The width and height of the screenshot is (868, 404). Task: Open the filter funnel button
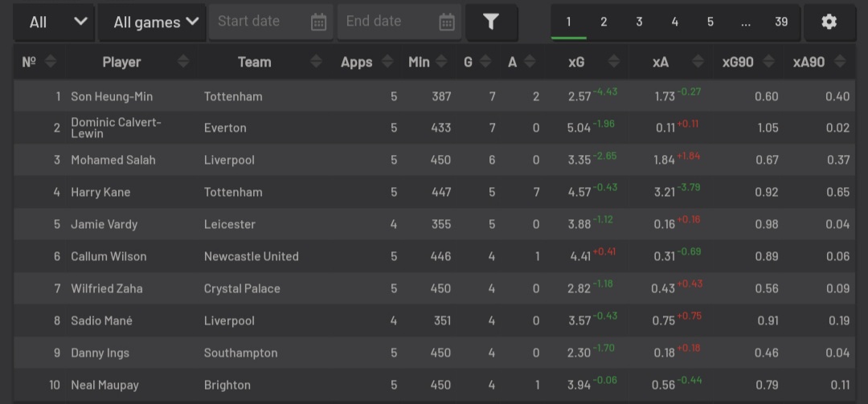pyautogui.click(x=491, y=22)
